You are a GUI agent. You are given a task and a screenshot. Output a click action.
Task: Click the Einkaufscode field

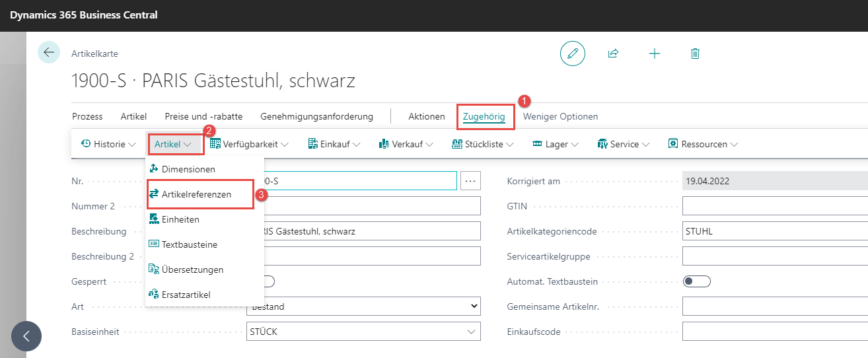(x=775, y=332)
